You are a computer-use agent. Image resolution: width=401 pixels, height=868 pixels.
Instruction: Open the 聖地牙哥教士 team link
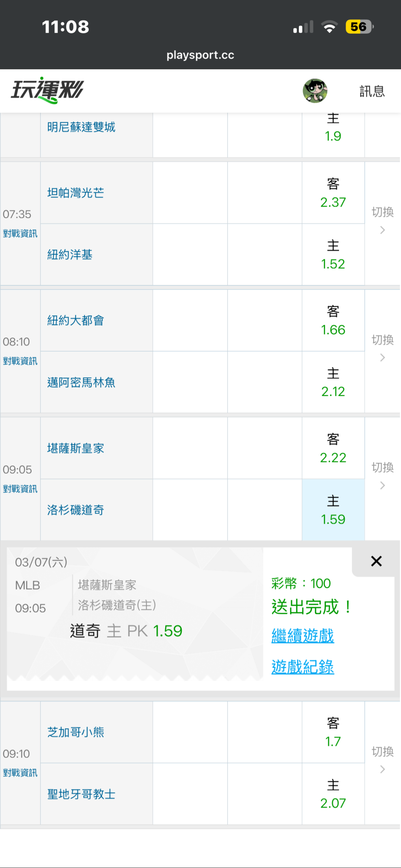tap(81, 794)
